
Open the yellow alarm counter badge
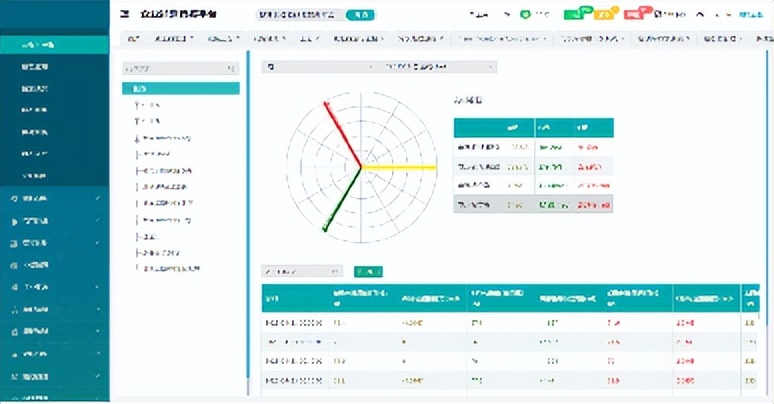pos(605,13)
